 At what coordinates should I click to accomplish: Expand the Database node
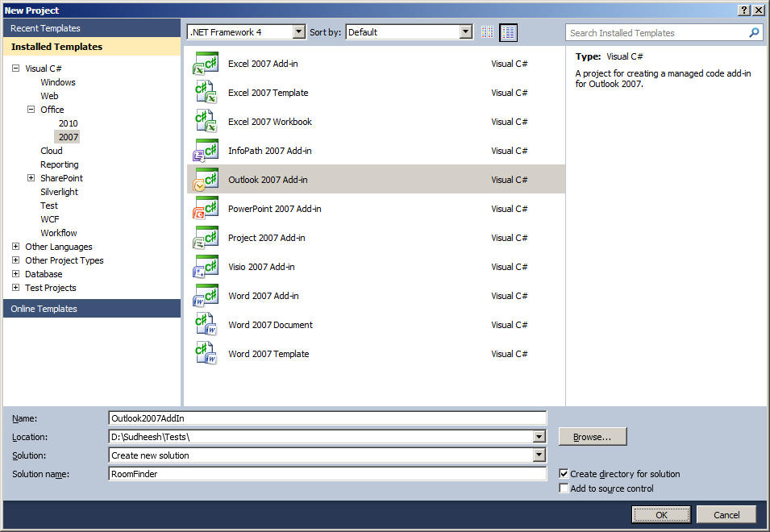click(x=15, y=274)
